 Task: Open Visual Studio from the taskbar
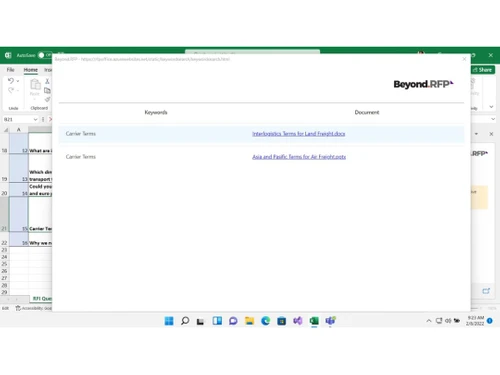pyautogui.click(x=298, y=321)
